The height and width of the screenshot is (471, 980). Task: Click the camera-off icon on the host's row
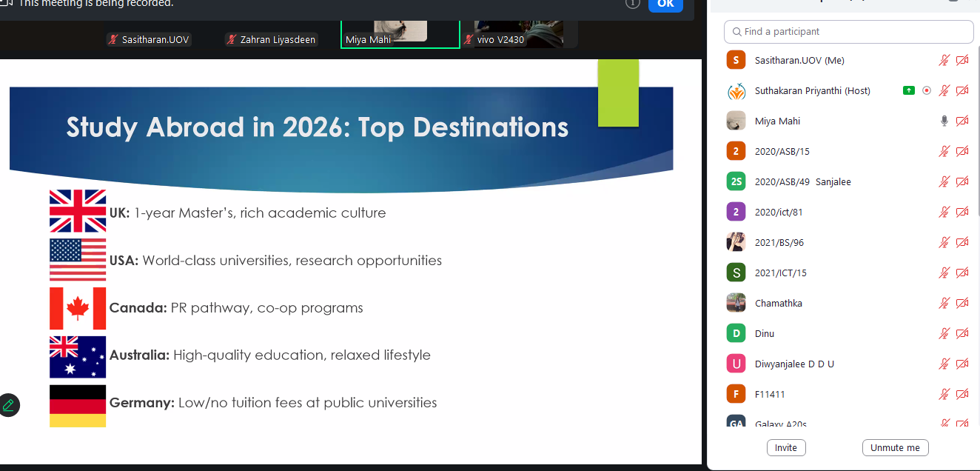click(962, 90)
